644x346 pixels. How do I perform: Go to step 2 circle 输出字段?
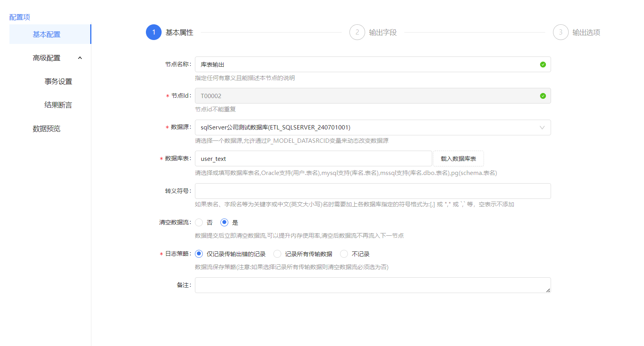(357, 32)
